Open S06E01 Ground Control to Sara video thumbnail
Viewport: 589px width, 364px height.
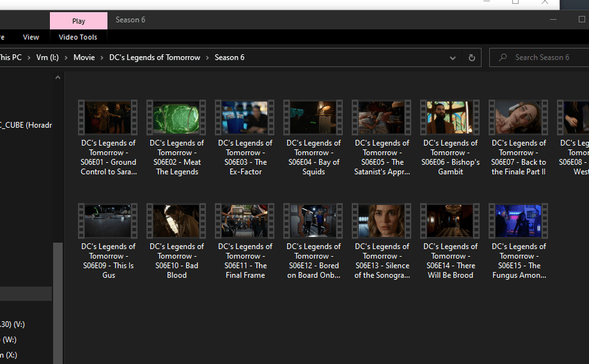(108, 117)
